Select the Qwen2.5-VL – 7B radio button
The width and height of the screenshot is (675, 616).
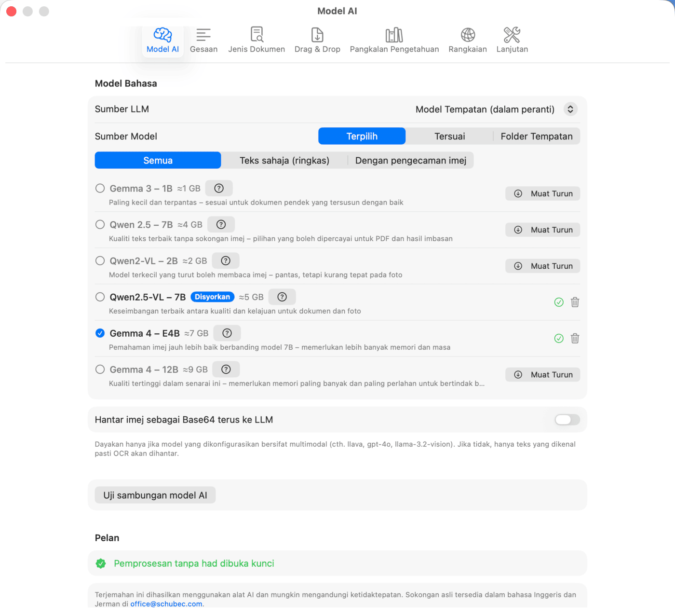pos(100,297)
